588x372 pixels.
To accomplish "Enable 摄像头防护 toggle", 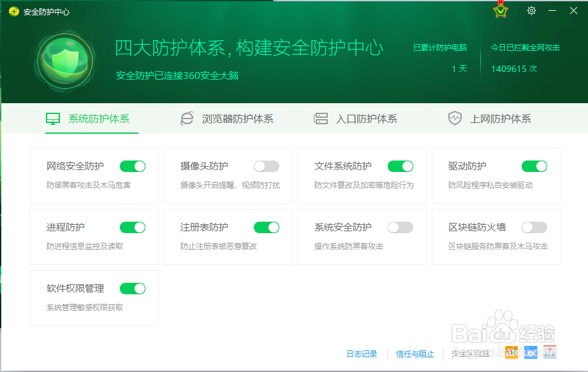I will (267, 166).
